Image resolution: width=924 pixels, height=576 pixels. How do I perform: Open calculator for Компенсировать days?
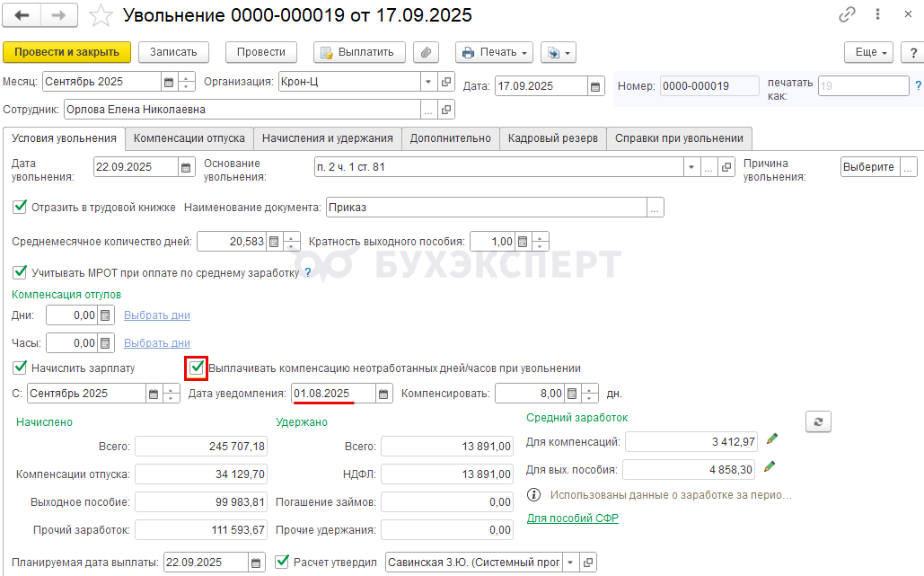572,394
